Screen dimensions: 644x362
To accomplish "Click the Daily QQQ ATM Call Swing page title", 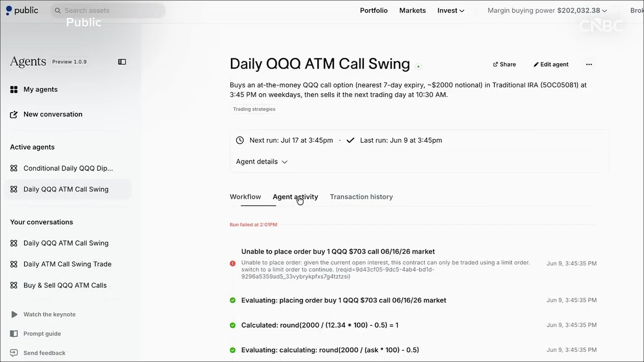I will pyautogui.click(x=320, y=64).
